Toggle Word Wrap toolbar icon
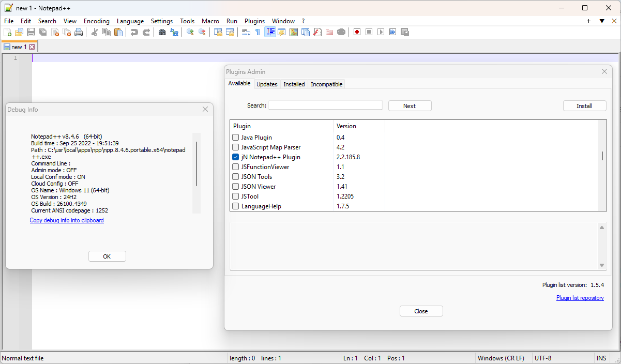 click(246, 32)
